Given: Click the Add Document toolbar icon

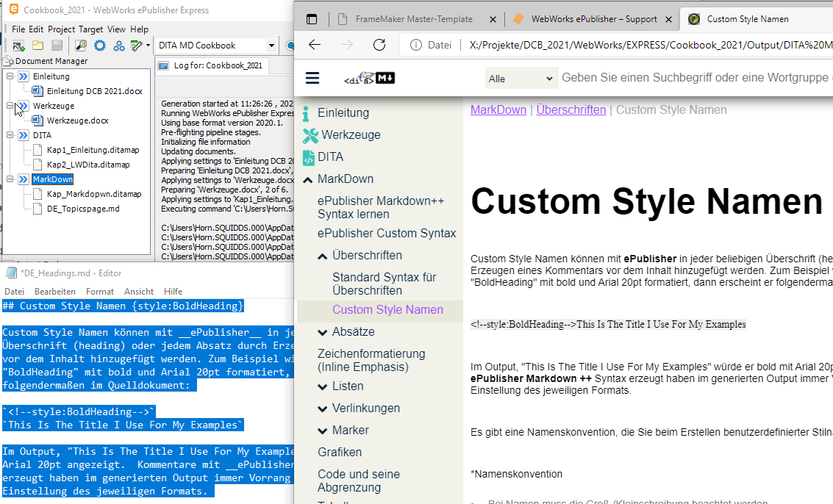Looking at the screenshot, I should [18, 46].
